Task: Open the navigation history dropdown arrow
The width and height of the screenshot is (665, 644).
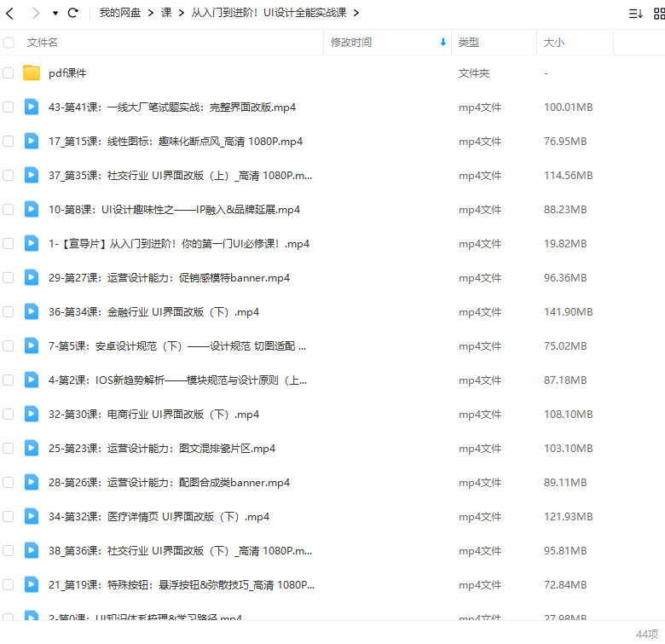Action: [55, 14]
